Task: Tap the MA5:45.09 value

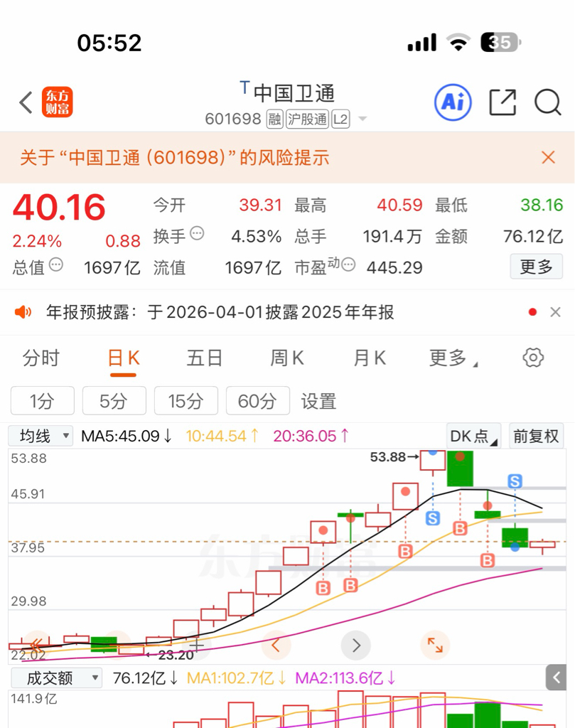Action: point(127,436)
